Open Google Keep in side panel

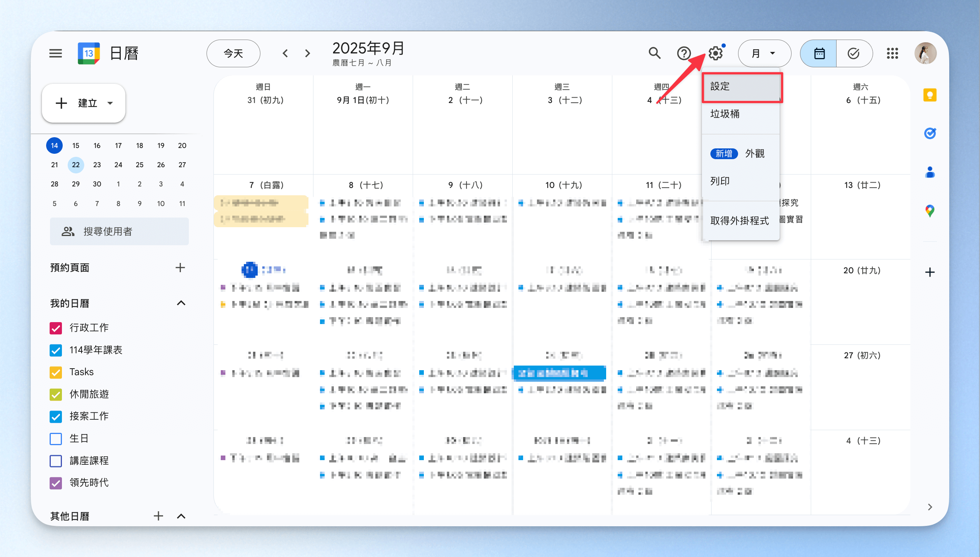pos(930,95)
